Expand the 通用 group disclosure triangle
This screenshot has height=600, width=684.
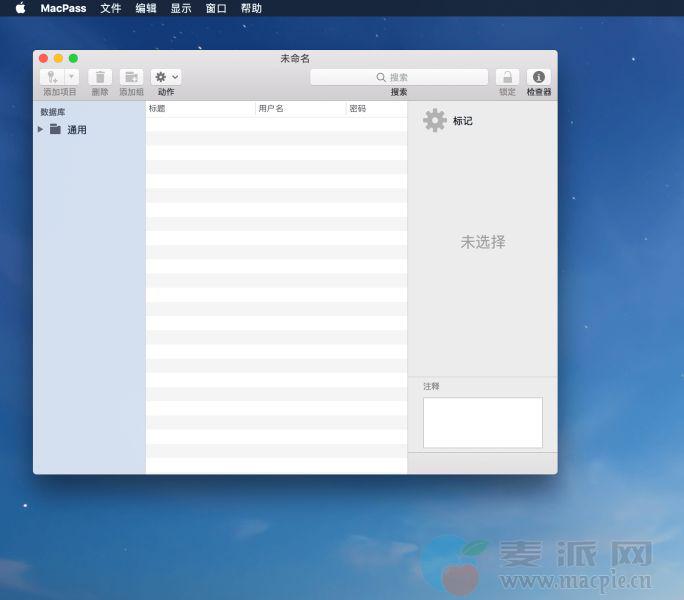point(41,129)
